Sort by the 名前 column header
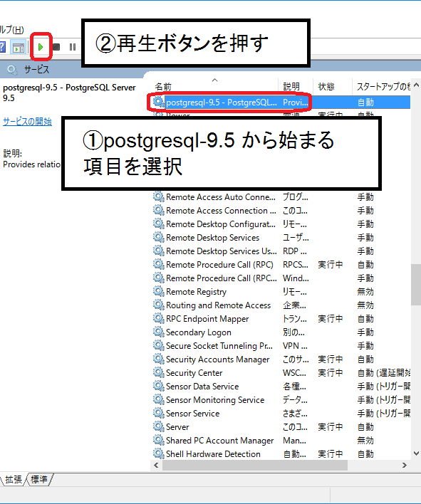The image size is (421, 504). click(x=214, y=86)
